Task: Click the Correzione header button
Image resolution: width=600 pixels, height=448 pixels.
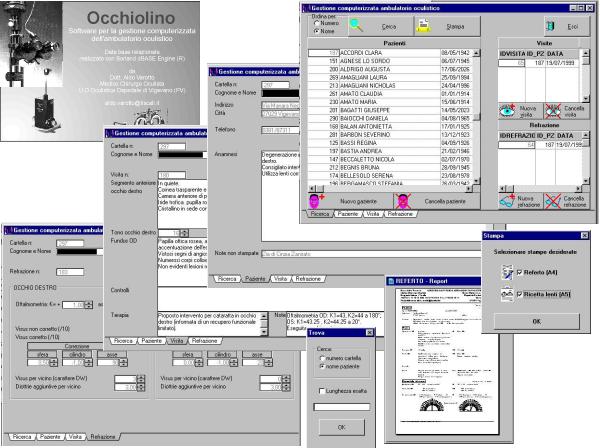Action: [77, 346]
